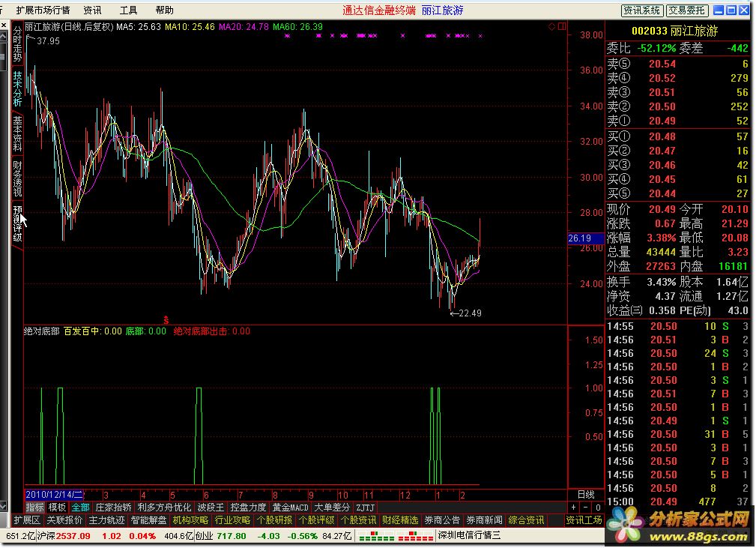This screenshot has height=548, width=756.
Task: Click the 卖⑤ 20.54 order row
Action: pos(677,64)
